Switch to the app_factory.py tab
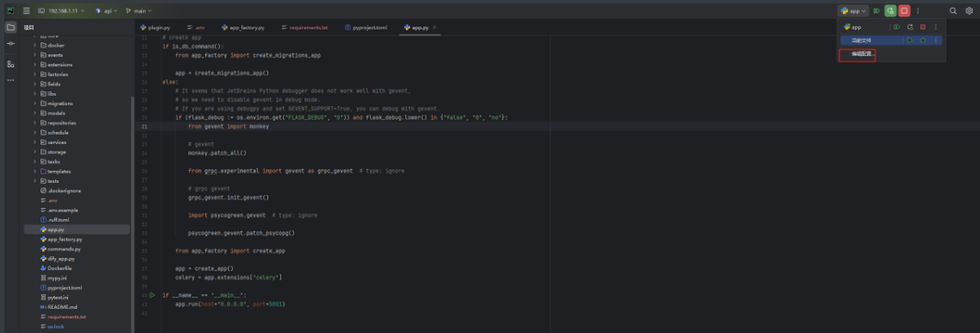The height and width of the screenshot is (333, 980). (242, 28)
